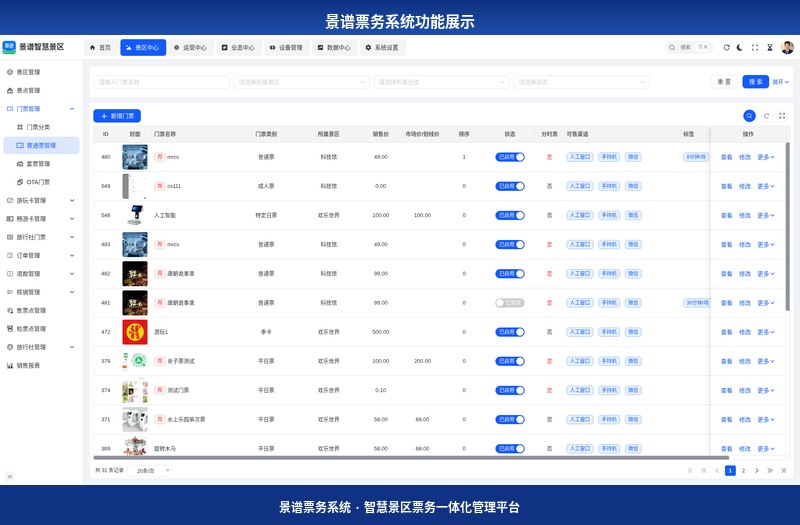The image size is (800, 525).
Task: Click the hourglass icon in top header
Action: click(x=769, y=47)
